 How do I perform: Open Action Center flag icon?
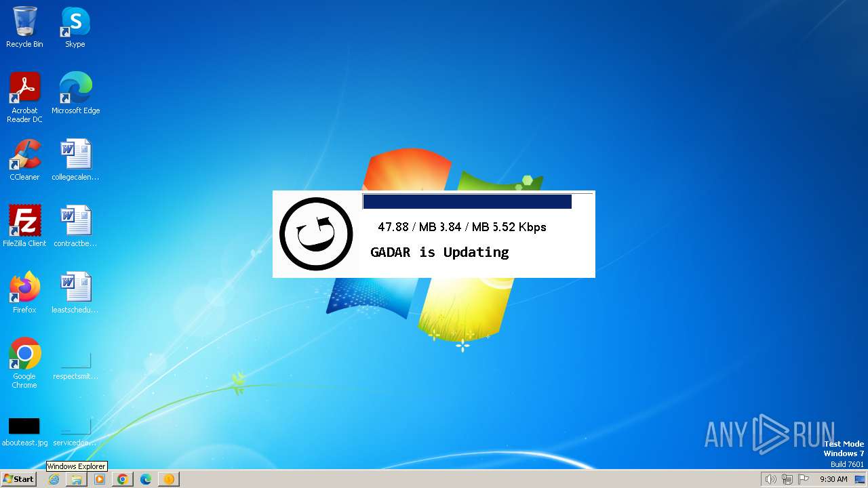click(804, 479)
